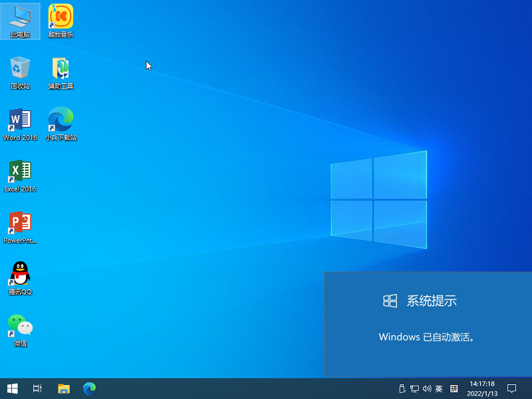Select the Excel 2016 shortcut
This screenshot has height=399, width=532.
(x=20, y=176)
